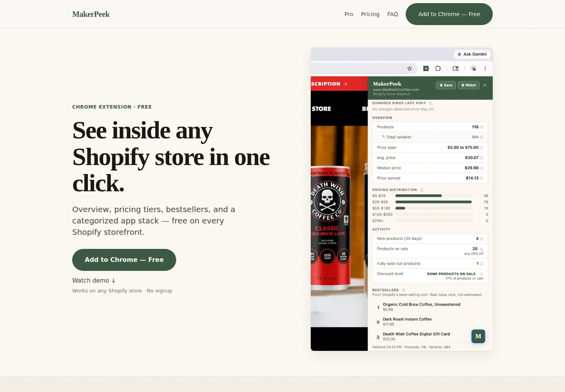This screenshot has height=392, width=565.
Task: Click the Extensions puzzle piece icon
Action: point(438,68)
